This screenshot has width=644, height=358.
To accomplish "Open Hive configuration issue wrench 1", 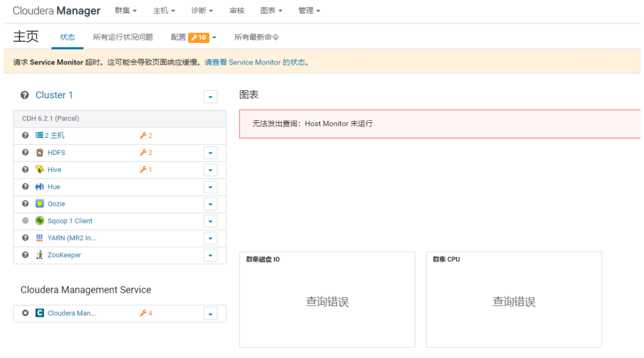I will pyautogui.click(x=146, y=169).
